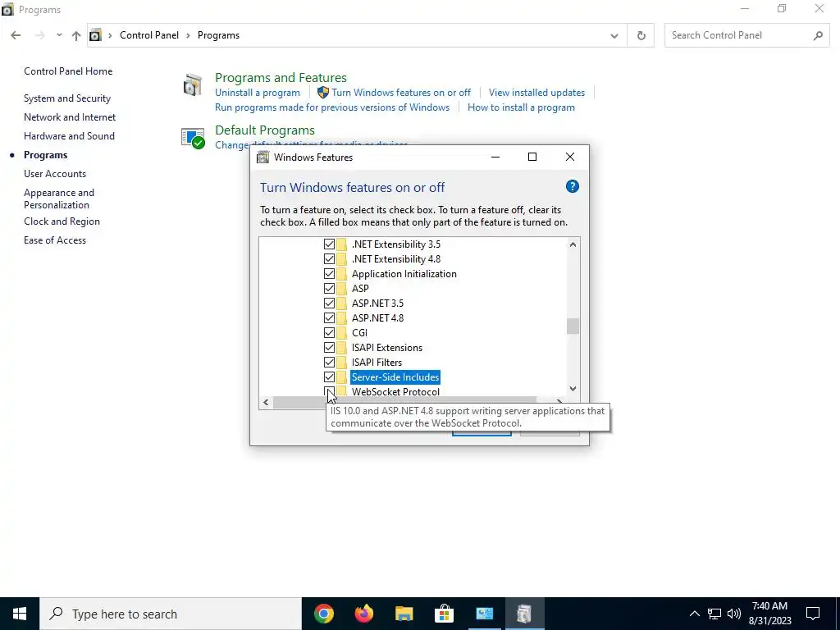Open the notification center icon
The width and height of the screenshot is (840, 630).
[x=813, y=614]
